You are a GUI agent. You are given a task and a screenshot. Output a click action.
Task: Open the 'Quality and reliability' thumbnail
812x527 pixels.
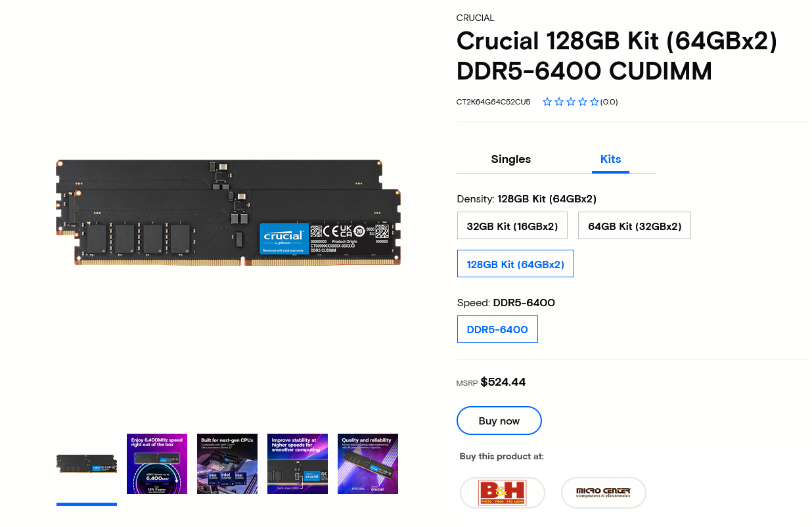tap(368, 464)
